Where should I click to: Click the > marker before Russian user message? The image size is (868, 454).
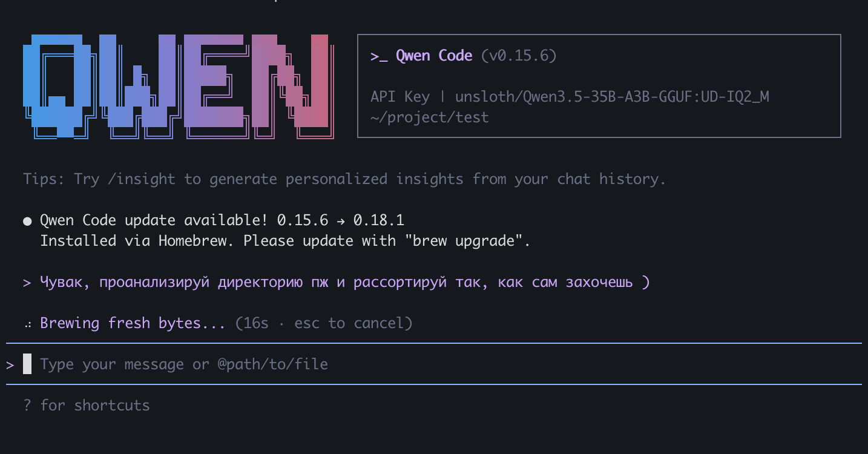pos(27,283)
